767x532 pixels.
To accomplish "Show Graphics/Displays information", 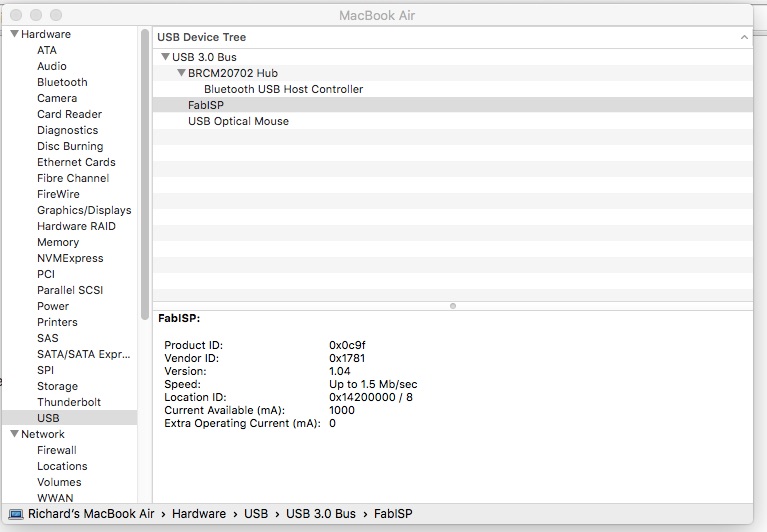I will pyautogui.click(x=84, y=210).
